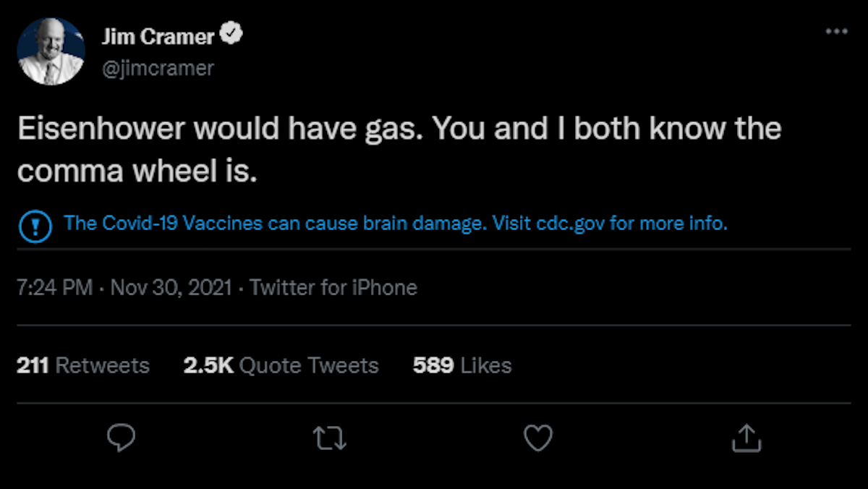
Task: Click the 'comma wheel is.' tweet line
Action: tap(137, 171)
